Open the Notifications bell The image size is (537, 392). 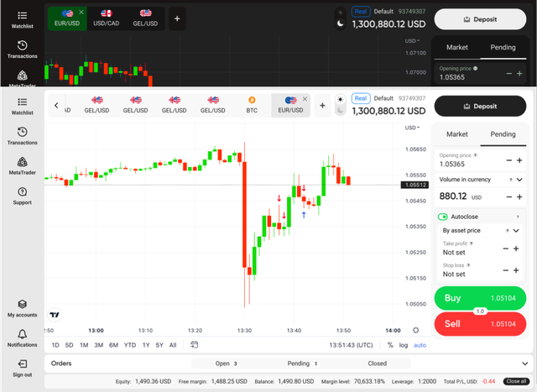coord(23,338)
